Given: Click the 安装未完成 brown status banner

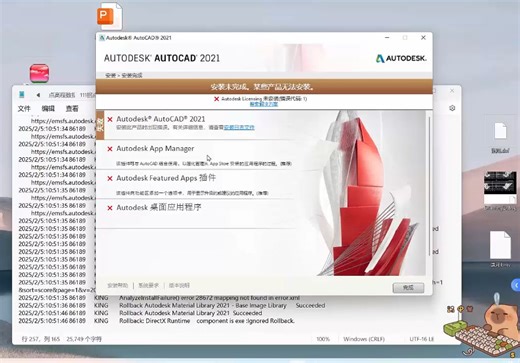Looking at the screenshot, I should tap(264, 87).
